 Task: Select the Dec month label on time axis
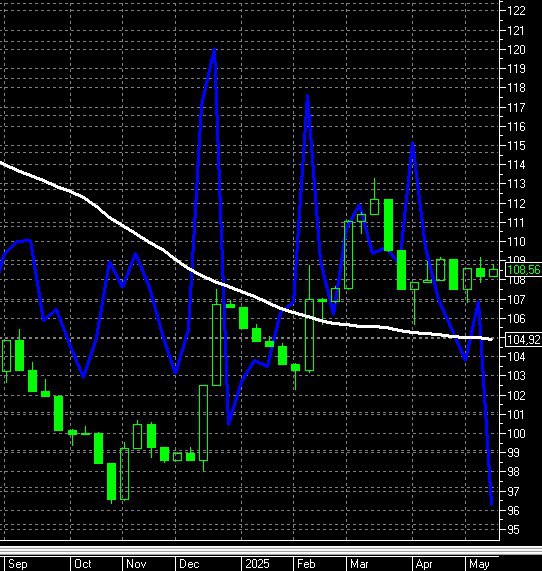(189, 564)
